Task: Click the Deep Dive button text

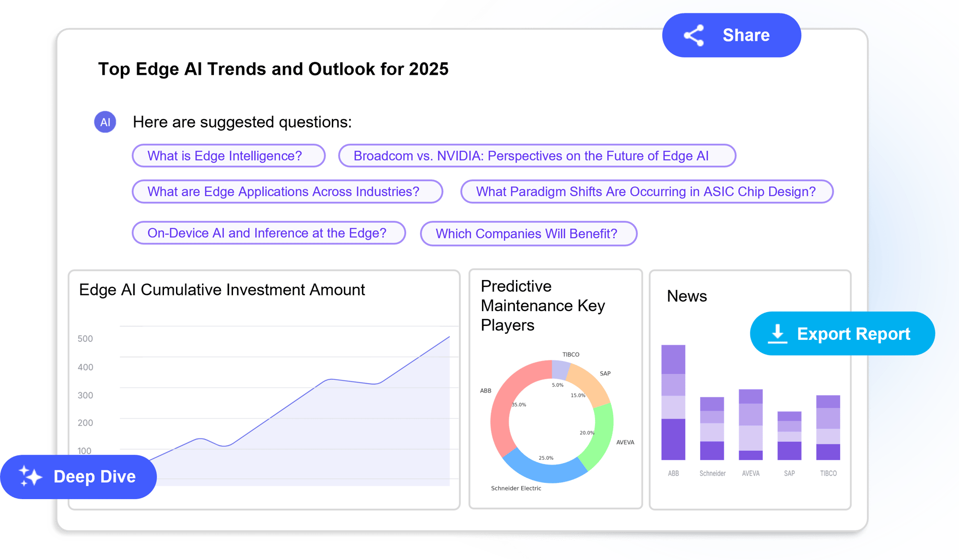Action: pyautogui.click(x=94, y=477)
